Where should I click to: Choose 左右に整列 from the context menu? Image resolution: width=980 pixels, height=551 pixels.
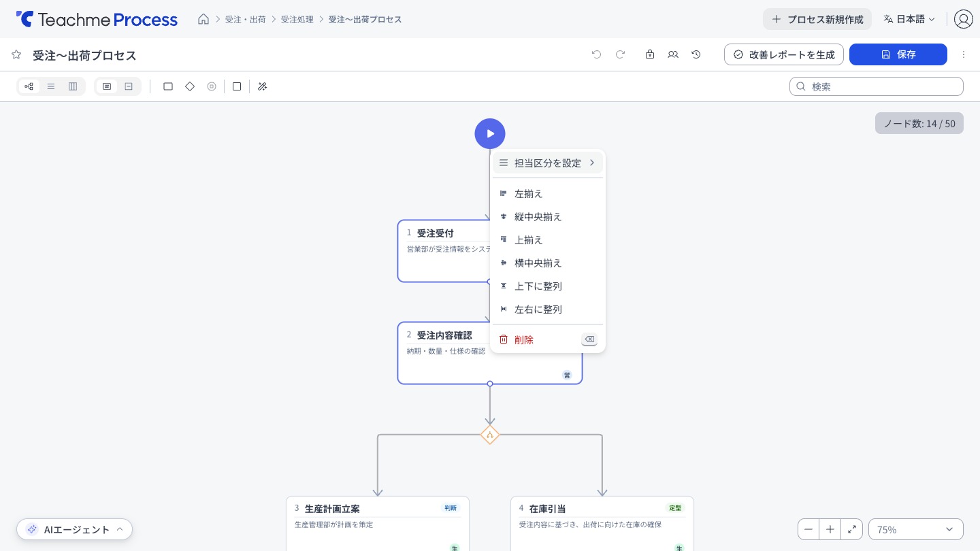click(x=548, y=310)
